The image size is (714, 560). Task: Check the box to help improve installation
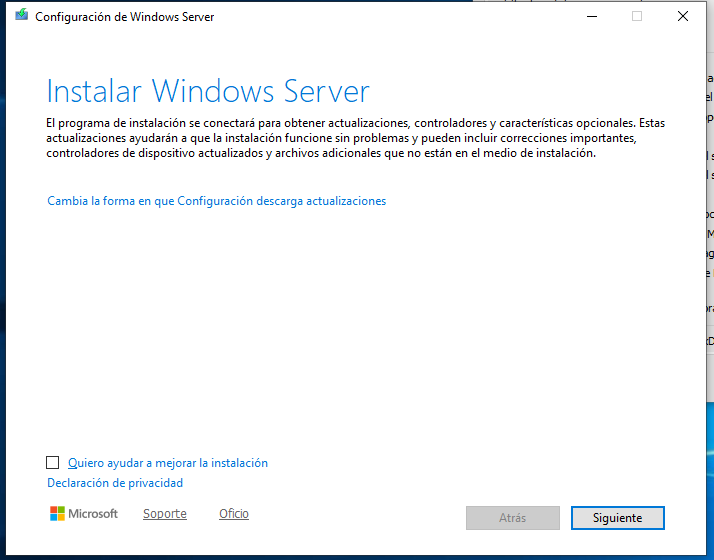click(53, 463)
